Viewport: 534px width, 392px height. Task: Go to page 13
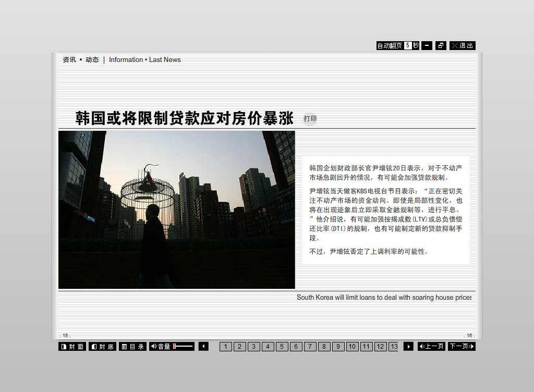(x=393, y=347)
